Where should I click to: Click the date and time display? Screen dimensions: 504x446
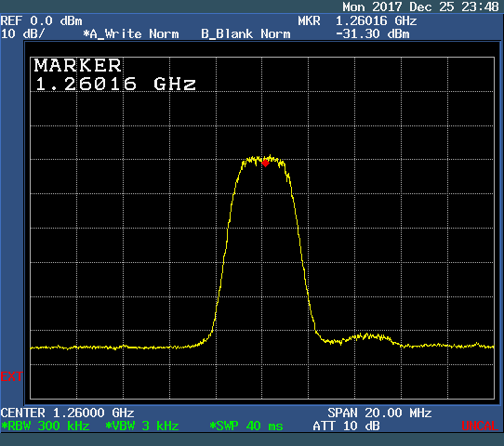420,7
